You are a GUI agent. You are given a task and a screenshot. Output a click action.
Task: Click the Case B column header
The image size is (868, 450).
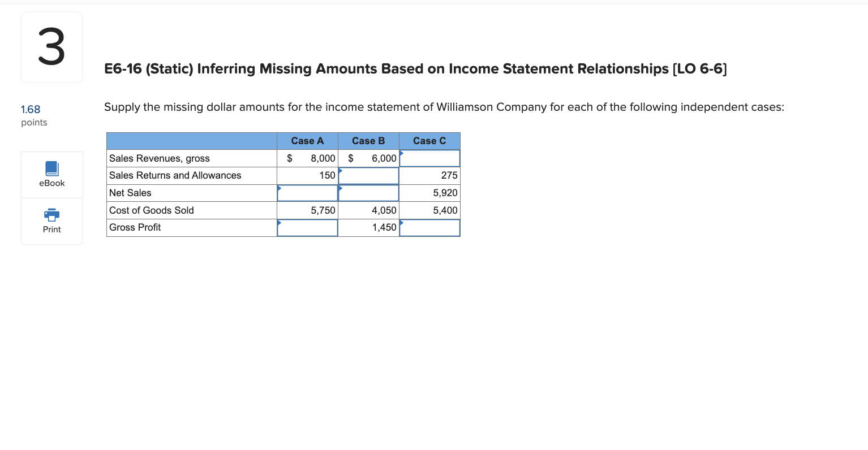point(368,141)
